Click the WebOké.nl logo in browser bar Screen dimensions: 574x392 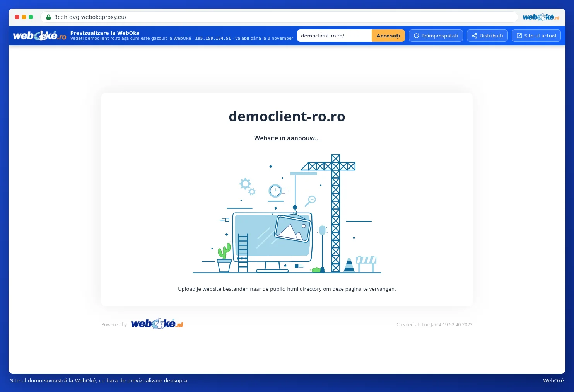(541, 17)
